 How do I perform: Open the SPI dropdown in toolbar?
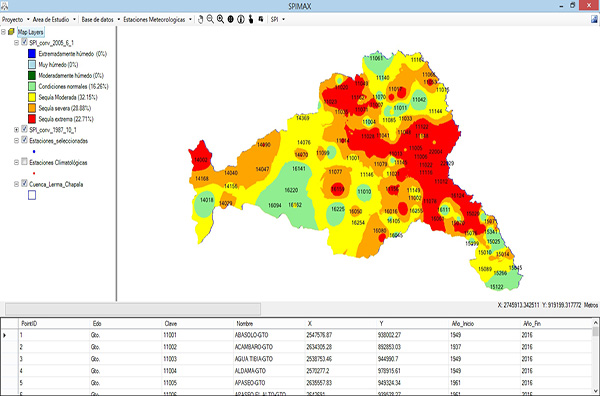(x=278, y=19)
